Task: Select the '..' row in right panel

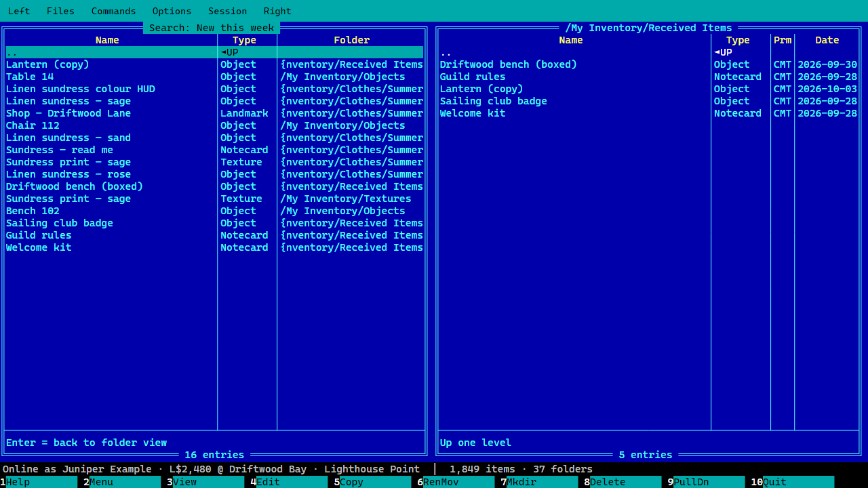Action: (x=648, y=52)
